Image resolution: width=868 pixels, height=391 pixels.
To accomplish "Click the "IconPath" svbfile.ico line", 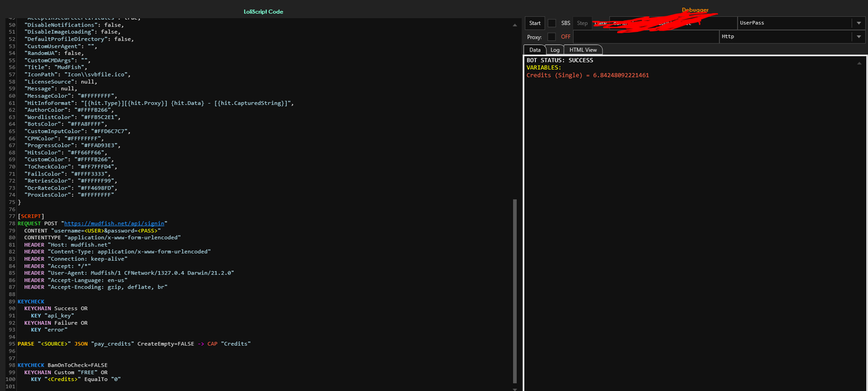I will tap(77, 74).
